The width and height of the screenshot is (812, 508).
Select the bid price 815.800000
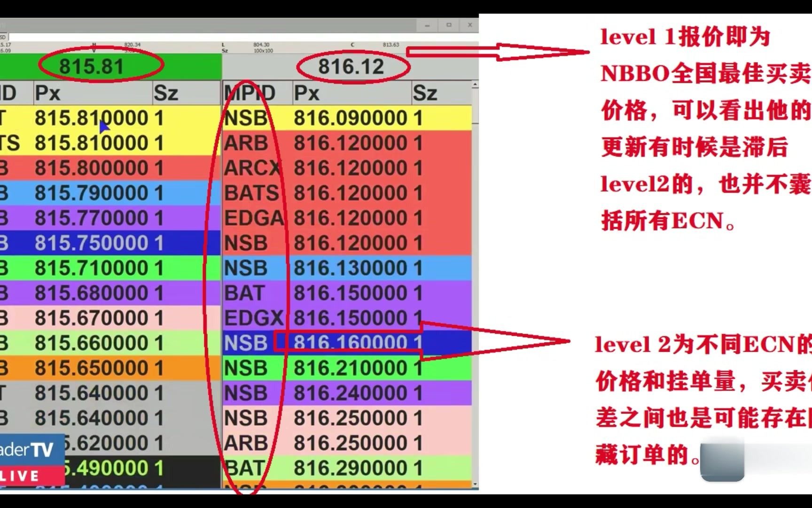pos(92,168)
